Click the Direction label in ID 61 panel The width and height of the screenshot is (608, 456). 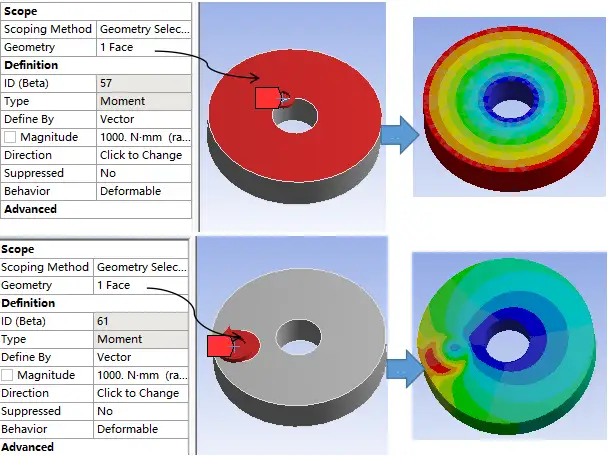pos(25,393)
